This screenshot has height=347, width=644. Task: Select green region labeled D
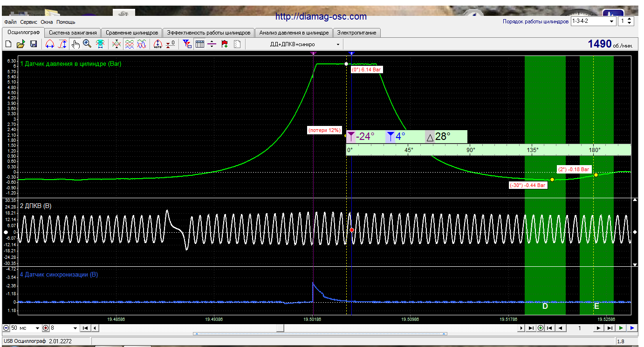[x=545, y=185]
